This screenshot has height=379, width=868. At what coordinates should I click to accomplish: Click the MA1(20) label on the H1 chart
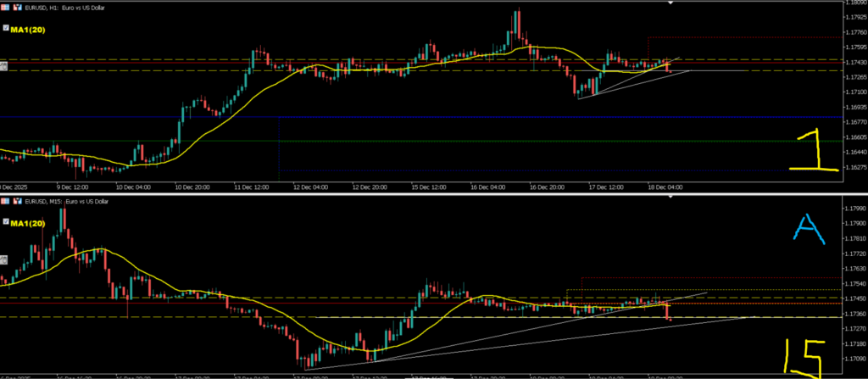(x=26, y=28)
